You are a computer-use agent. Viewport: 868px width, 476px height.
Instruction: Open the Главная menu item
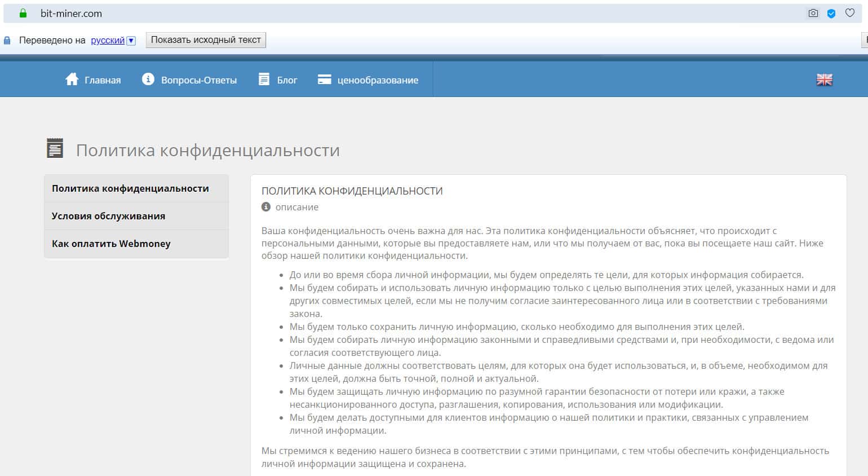point(103,80)
